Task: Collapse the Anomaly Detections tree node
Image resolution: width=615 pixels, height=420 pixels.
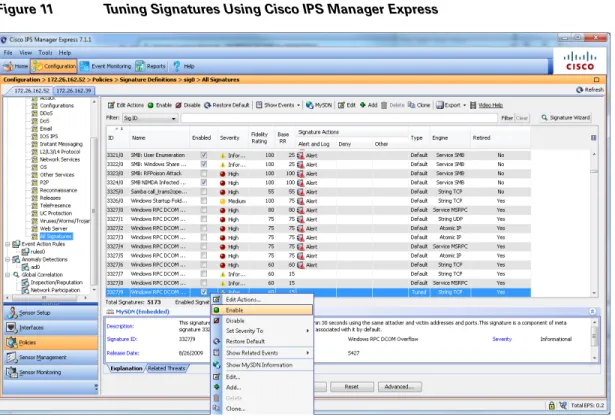Action: [x=7, y=259]
